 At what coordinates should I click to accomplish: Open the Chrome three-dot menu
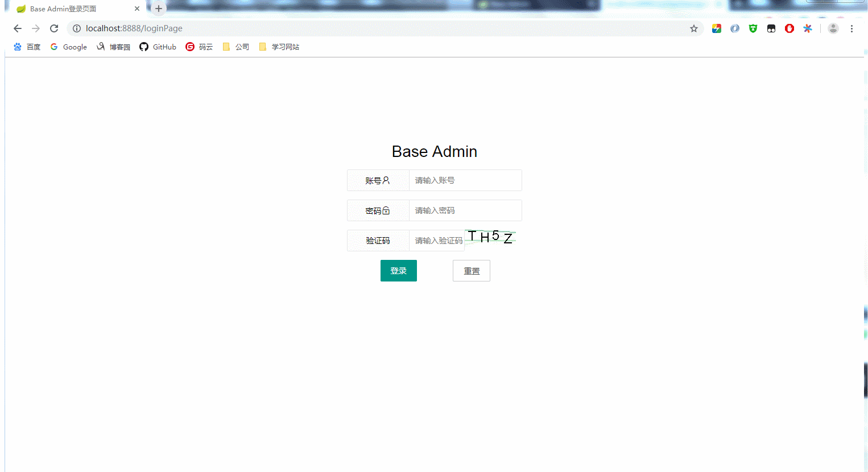[x=852, y=28]
